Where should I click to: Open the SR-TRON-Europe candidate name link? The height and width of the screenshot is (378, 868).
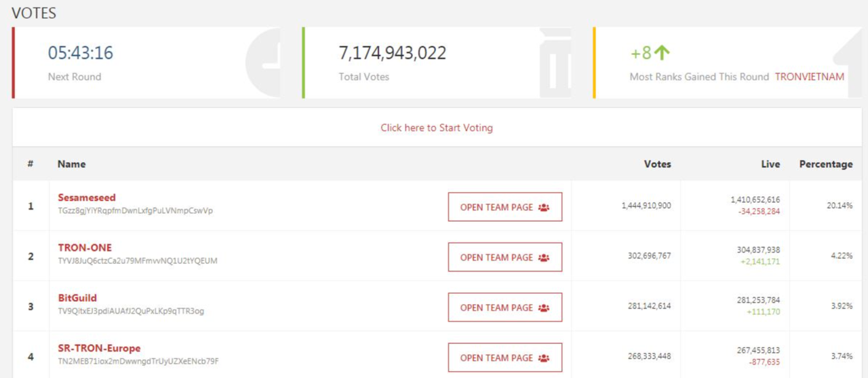(99, 348)
